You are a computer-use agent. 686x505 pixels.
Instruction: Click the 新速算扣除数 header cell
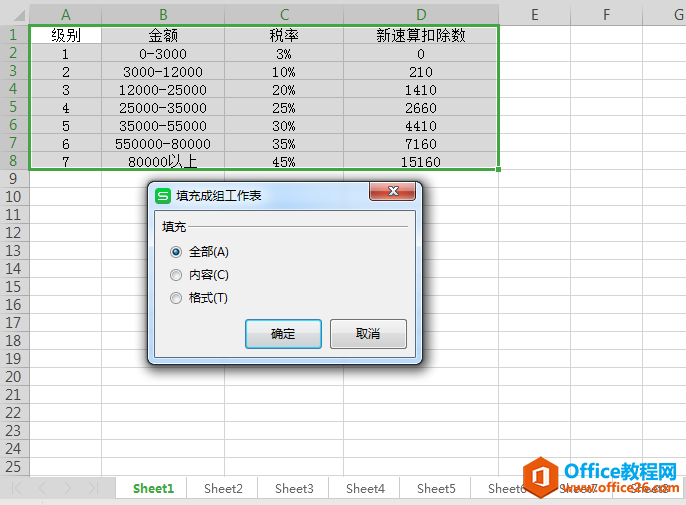421,35
